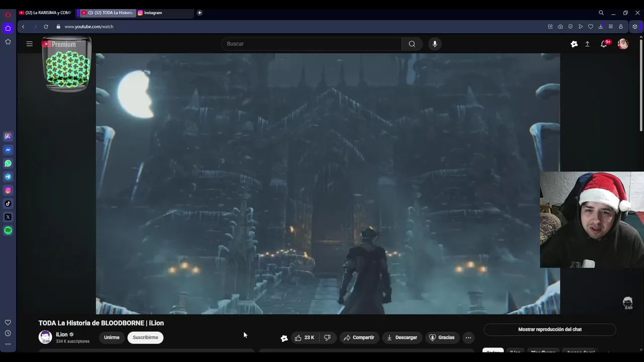644x362 pixels.
Task: Click the TODA La Historia de BLOODBORNE title
Action: (x=101, y=323)
